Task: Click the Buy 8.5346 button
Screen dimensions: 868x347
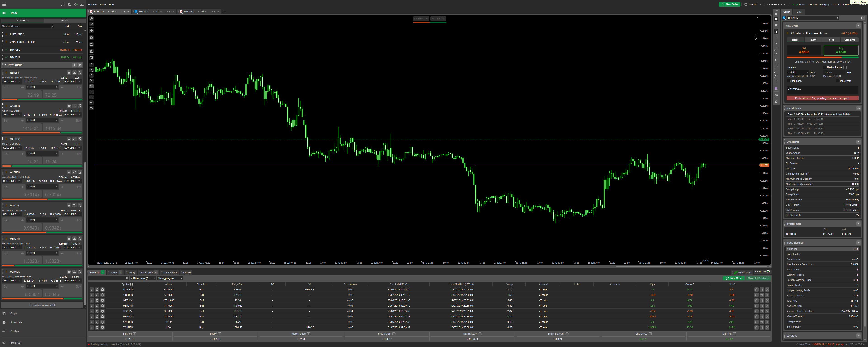Action: pyautogui.click(x=841, y=50)
